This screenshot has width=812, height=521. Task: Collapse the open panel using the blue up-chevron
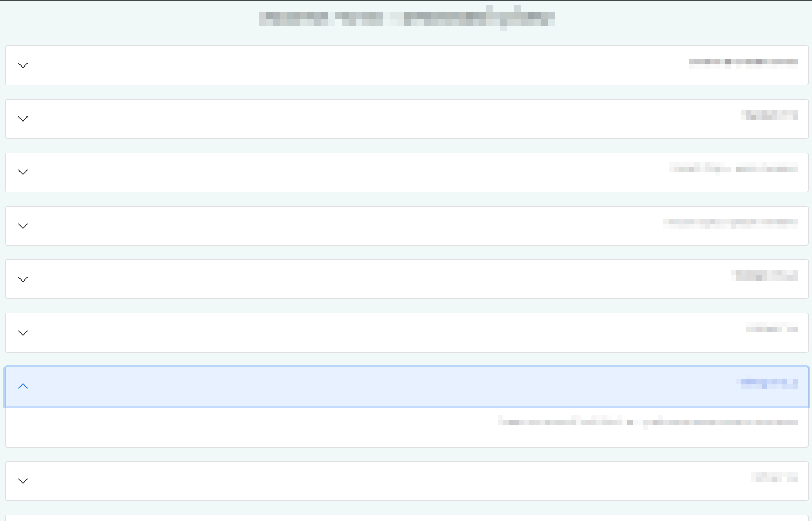point(23,387)
